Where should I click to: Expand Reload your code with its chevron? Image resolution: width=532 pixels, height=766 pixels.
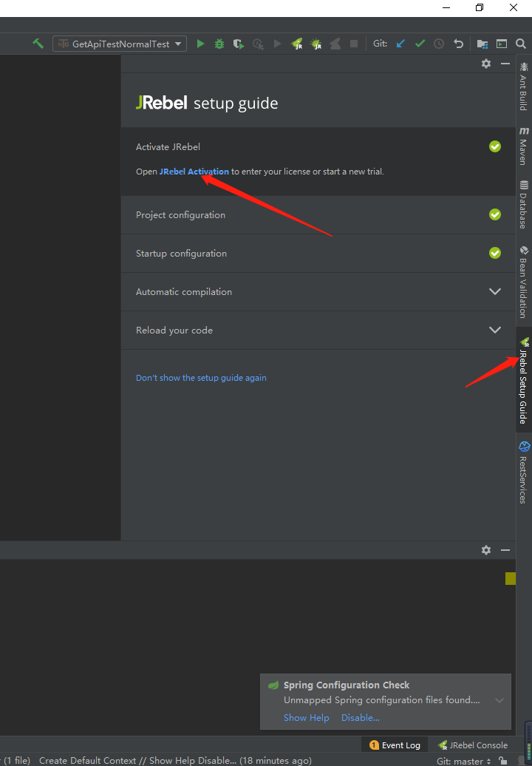point(495,331)
